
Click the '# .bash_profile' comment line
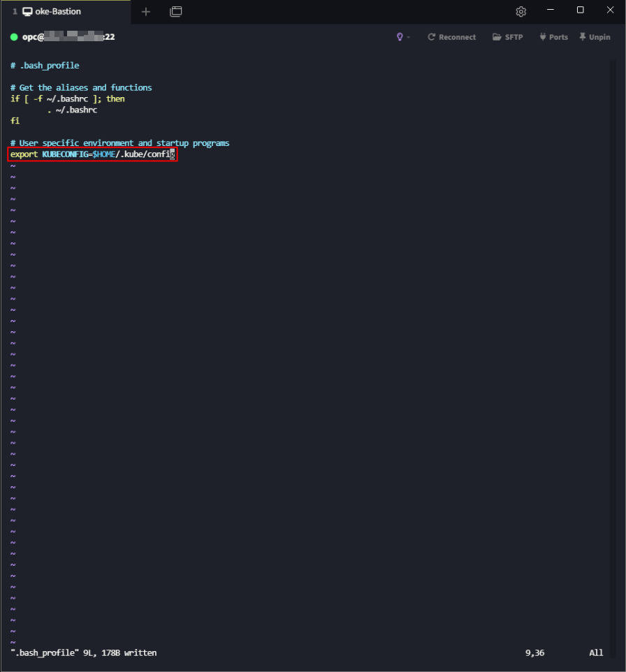(x=45, y=66)
